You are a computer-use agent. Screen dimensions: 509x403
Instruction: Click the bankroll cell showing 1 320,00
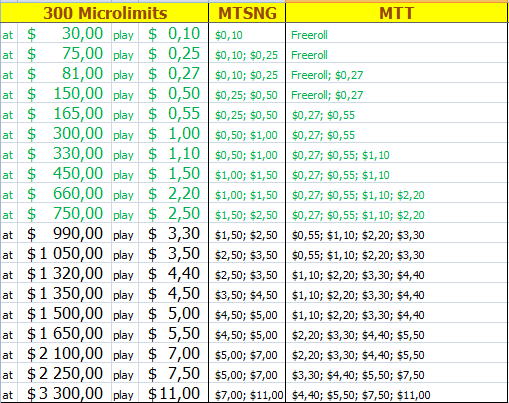point(64,273)
